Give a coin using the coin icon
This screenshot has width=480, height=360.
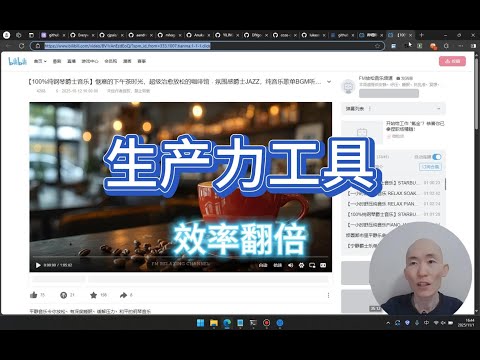[64, 295]
